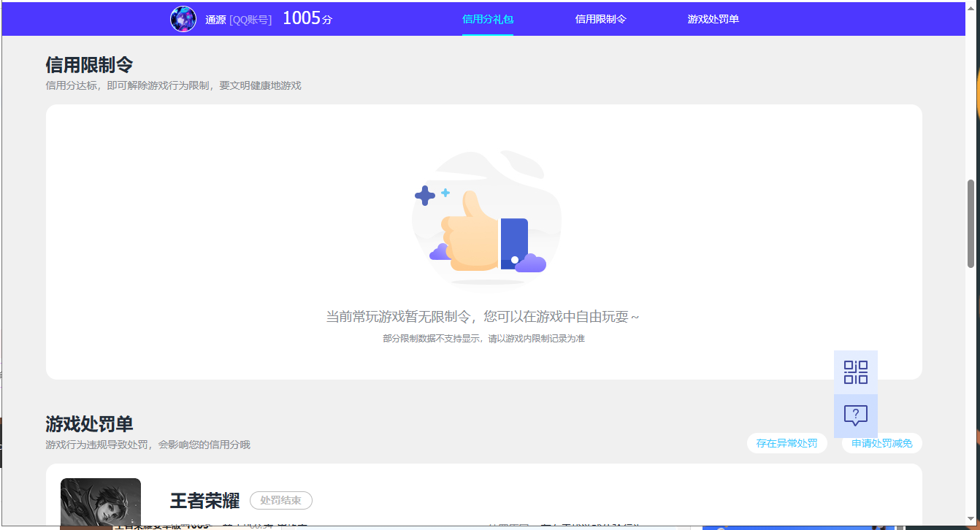Click the 信用分达标 subtitle under 信用限制令
This screenshot has height=530, width=980.
[173, 85]
